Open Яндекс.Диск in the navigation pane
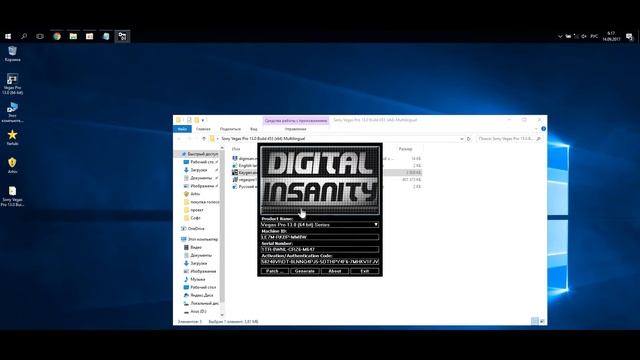 tap(198, 295)
